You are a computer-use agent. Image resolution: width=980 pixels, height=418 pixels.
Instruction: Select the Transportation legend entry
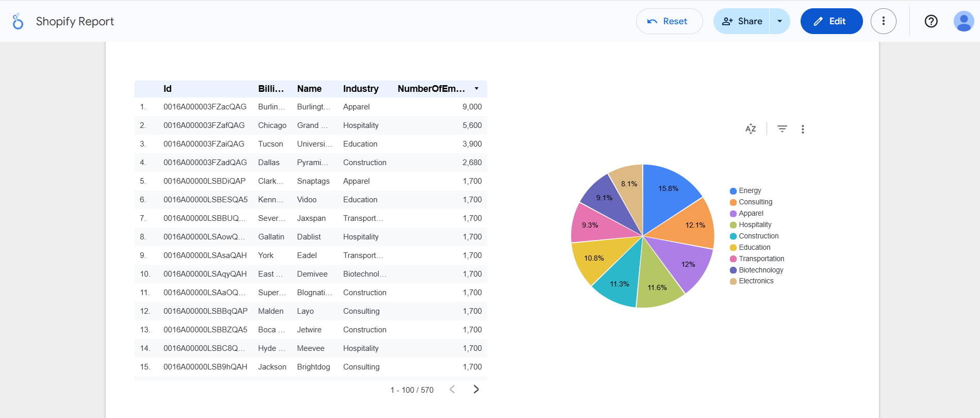(757, 259)
